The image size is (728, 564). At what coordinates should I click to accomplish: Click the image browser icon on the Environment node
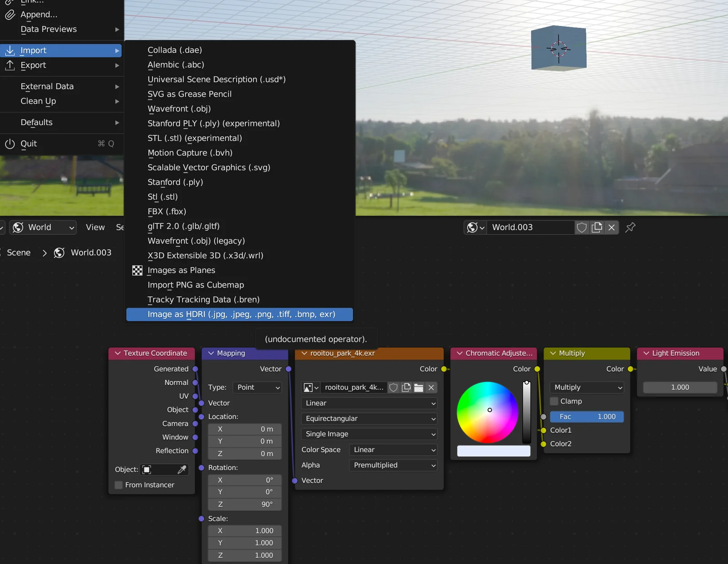coord(308,388)
